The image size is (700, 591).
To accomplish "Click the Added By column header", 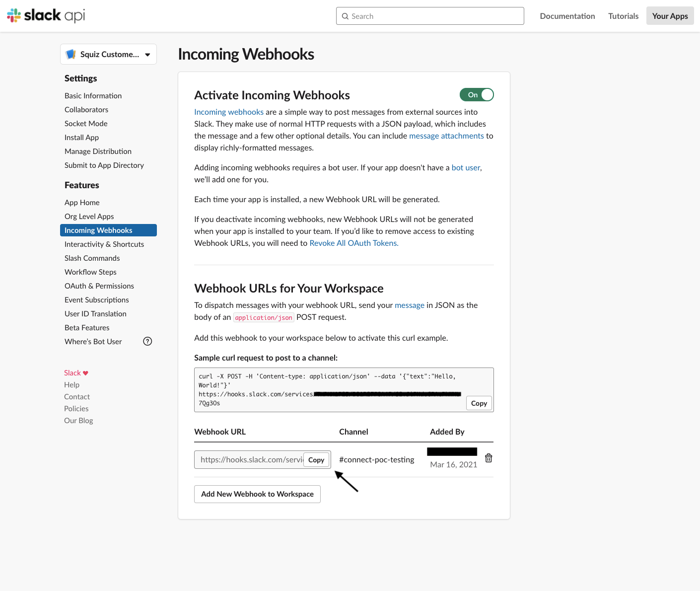I will (447, 432).
